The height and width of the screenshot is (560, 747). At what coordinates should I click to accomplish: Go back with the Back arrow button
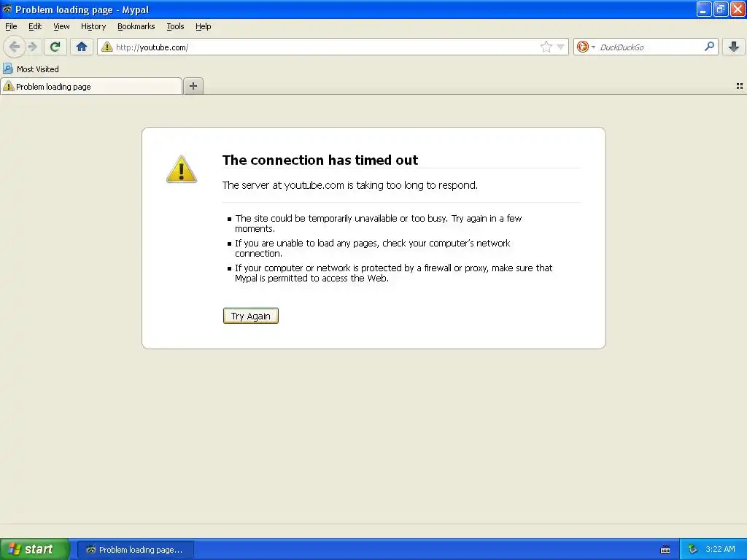(x=15, y=47)
